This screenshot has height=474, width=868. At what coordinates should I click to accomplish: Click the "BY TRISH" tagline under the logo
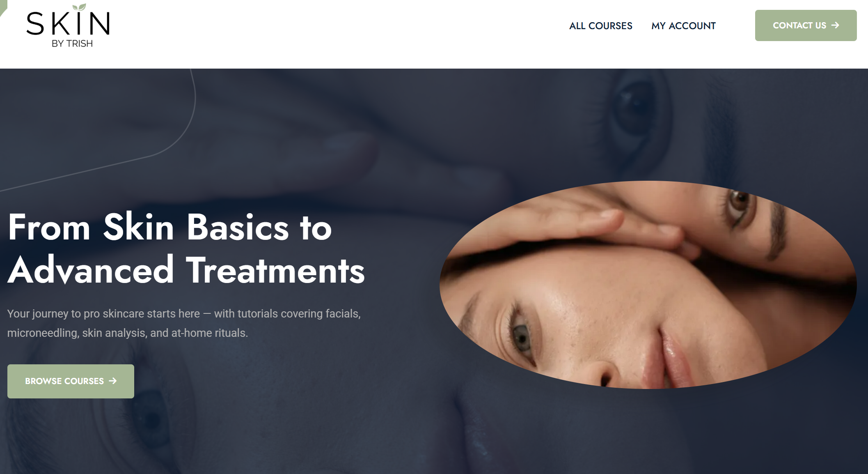72,44
